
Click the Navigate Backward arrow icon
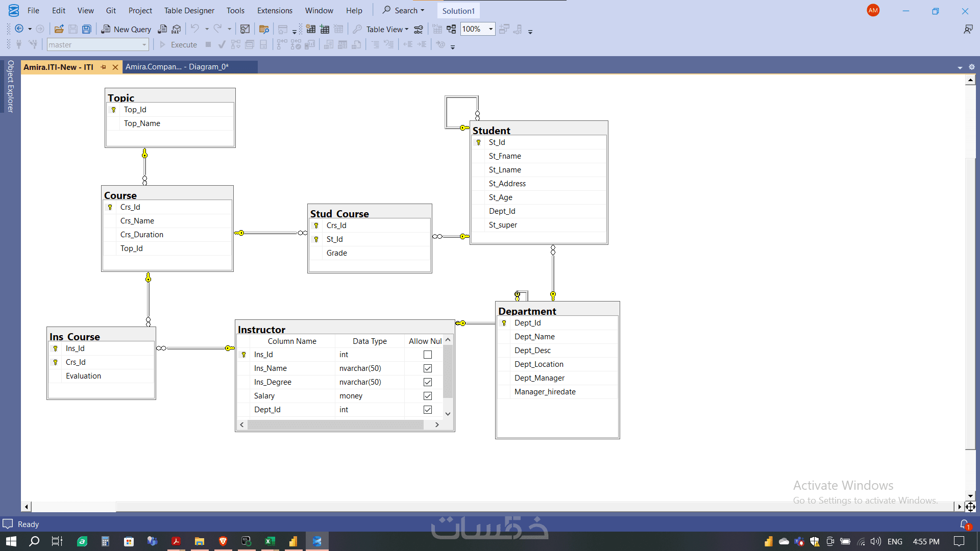pos(19,29)
